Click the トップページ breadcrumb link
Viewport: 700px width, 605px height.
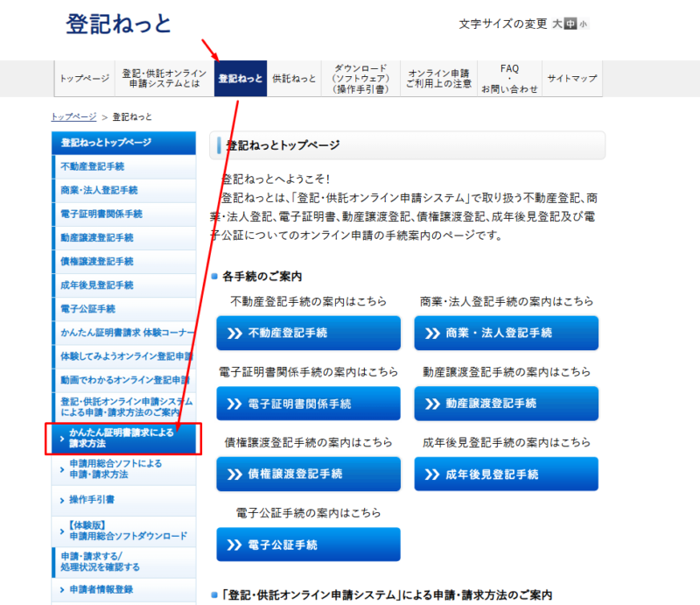click(73, 116)
